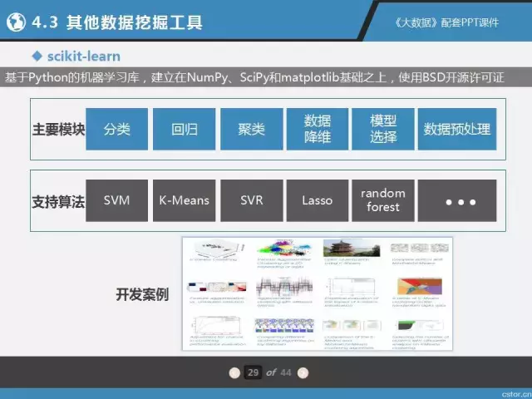This screenshot has width=532, height=399.
Task: Click the scikit-learn heading text
Action: point(84,57)
